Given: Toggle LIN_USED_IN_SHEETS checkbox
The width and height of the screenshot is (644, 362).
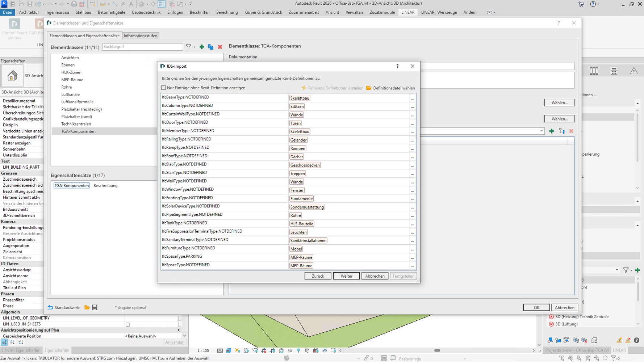Looking at the screenshot, I should click(127, 324).
